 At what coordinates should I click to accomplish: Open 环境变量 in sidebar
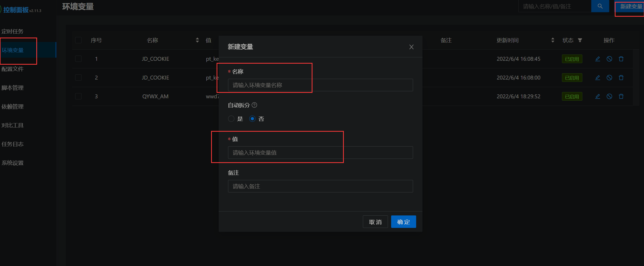click(13, 50)
